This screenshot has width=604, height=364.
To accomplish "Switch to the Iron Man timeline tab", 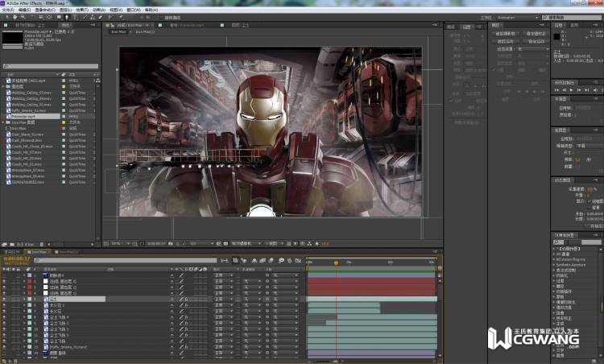I will coord(37,252).
